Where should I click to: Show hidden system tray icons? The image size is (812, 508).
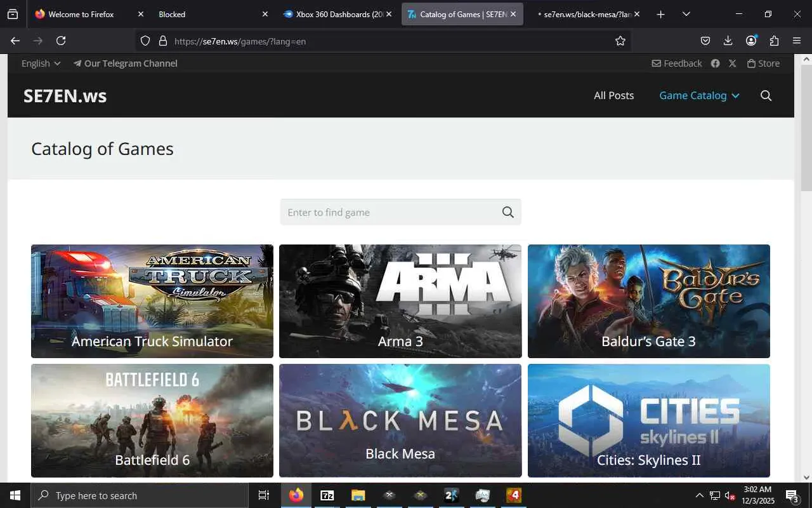point(699,495)
